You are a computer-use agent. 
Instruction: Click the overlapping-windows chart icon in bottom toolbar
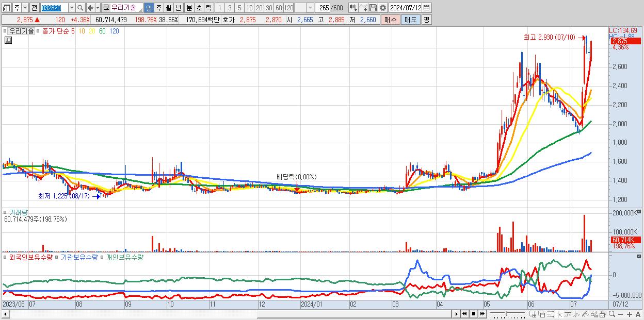click(x=542, y=314)
